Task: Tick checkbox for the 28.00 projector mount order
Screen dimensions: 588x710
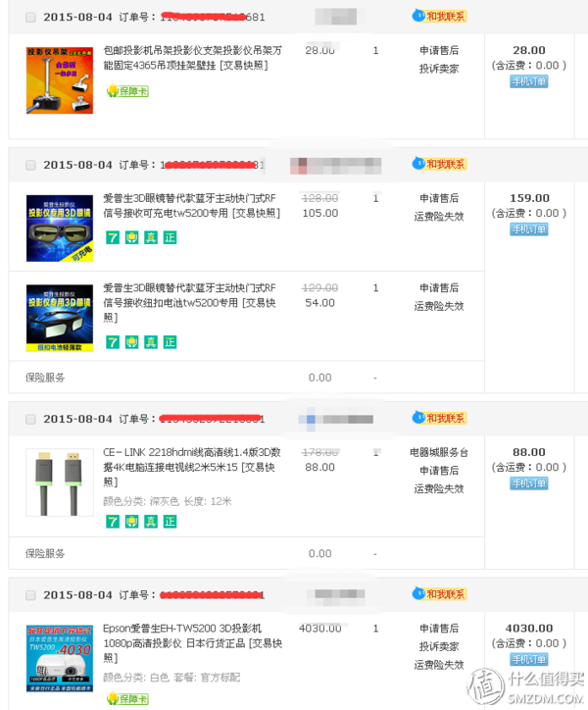Action: [x=30, y=18]
